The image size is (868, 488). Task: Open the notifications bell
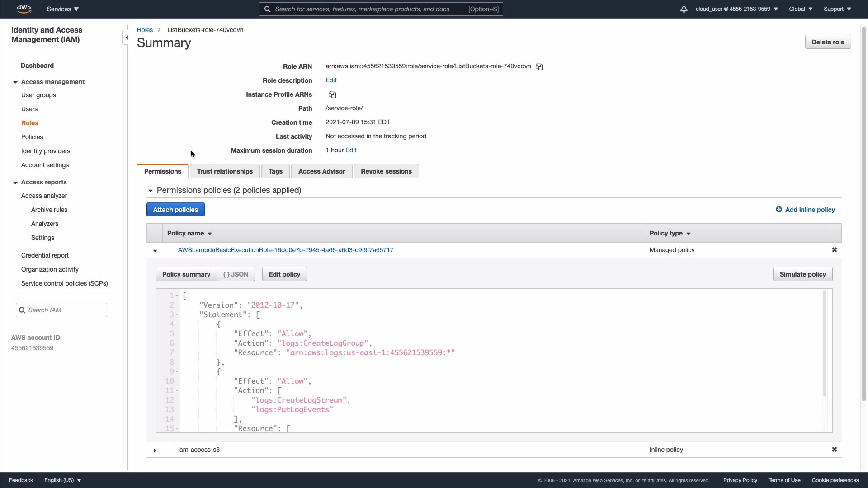click(684, 9)
